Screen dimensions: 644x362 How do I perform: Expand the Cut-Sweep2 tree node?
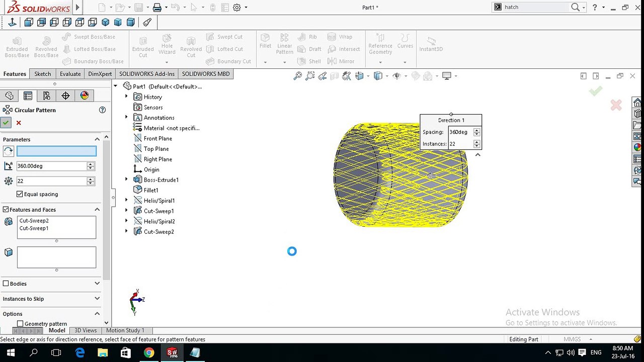point(126,231)
